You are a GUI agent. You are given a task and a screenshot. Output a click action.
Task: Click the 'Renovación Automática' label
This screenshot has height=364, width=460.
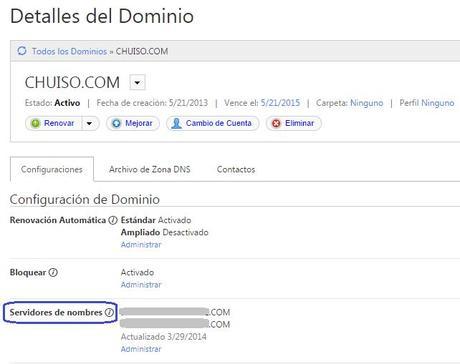click(x=58, y=220)
